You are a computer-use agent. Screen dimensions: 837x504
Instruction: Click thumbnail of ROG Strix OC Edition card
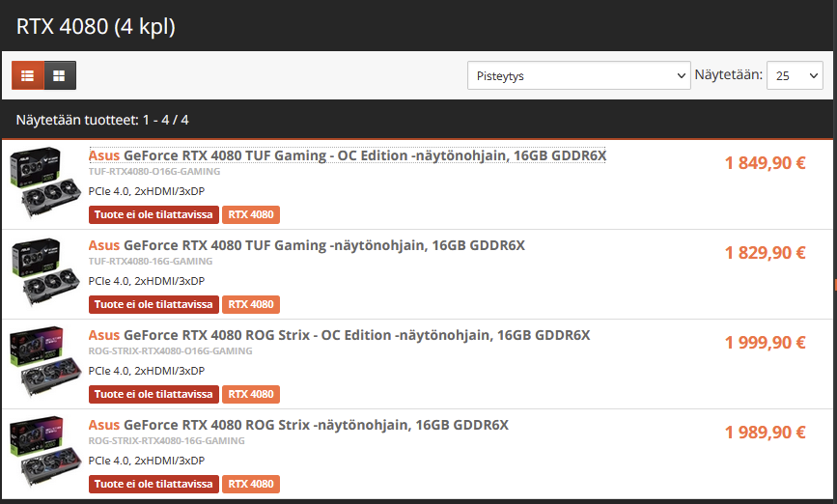(x=45, y=362)
